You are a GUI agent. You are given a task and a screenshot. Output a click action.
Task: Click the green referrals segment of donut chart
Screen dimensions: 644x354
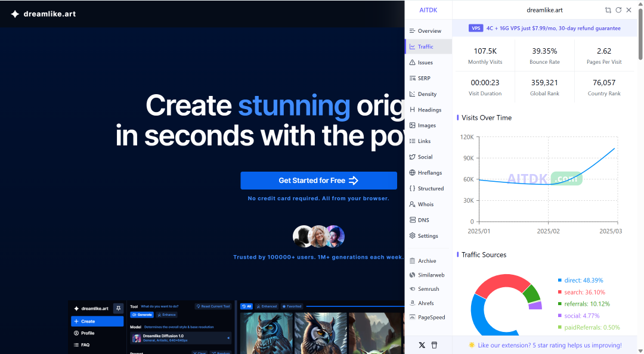(531, 294)
